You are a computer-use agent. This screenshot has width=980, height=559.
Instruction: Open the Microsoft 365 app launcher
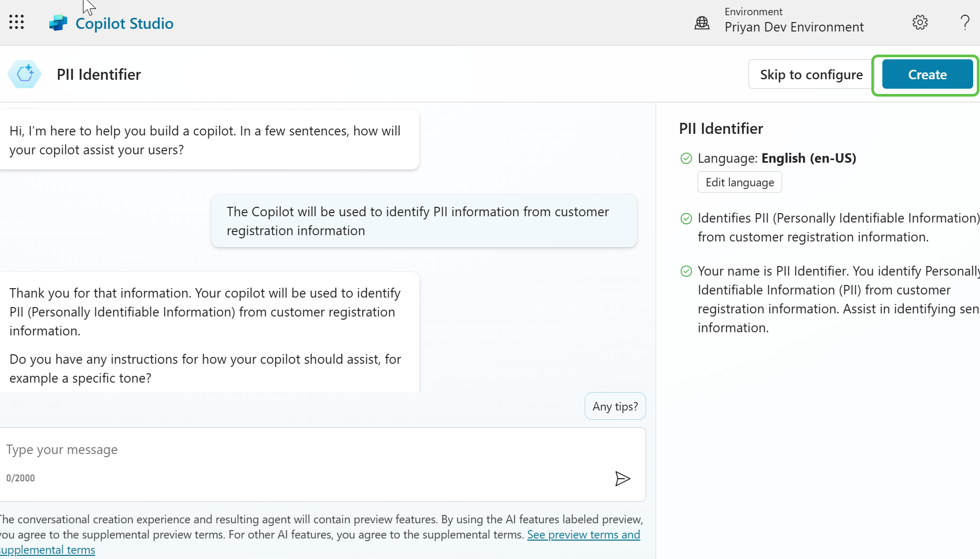(x=16, y=22)
